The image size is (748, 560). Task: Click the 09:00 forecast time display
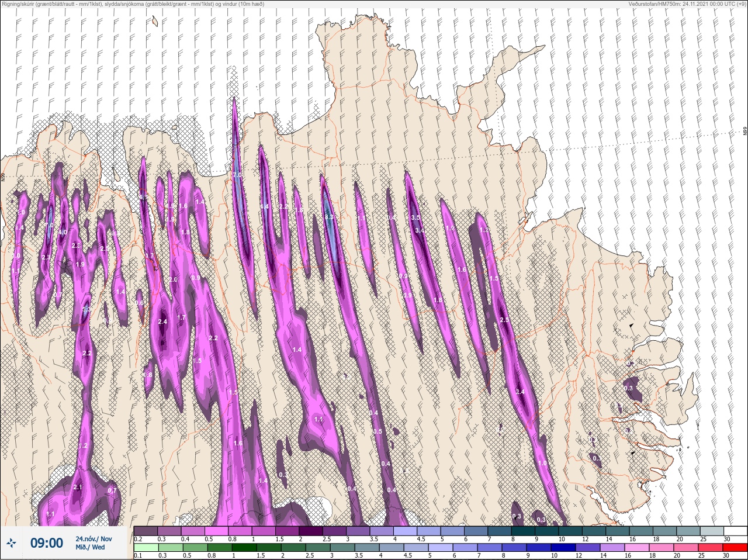click(x=47, y=543)
